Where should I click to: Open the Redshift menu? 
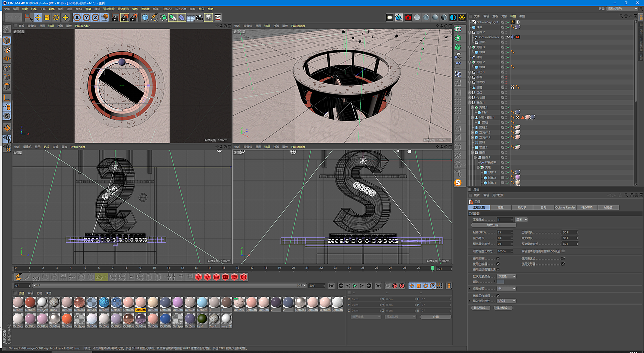tap(181, 9)
